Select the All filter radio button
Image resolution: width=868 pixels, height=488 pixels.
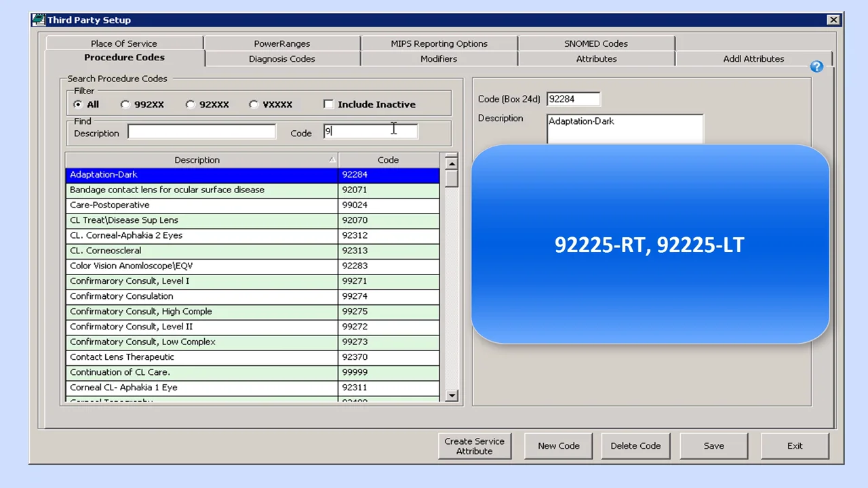[x=78, y=104]
